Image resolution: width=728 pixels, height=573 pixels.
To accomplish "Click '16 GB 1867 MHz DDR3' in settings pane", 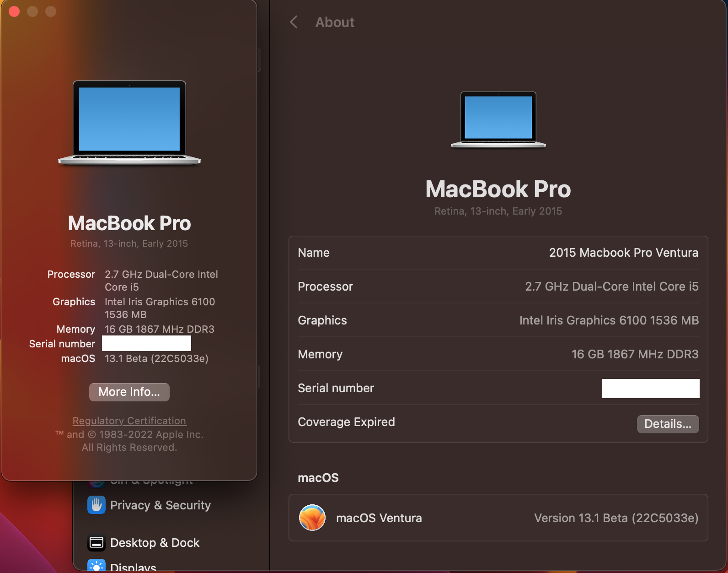I will click(x=635, y=354).
